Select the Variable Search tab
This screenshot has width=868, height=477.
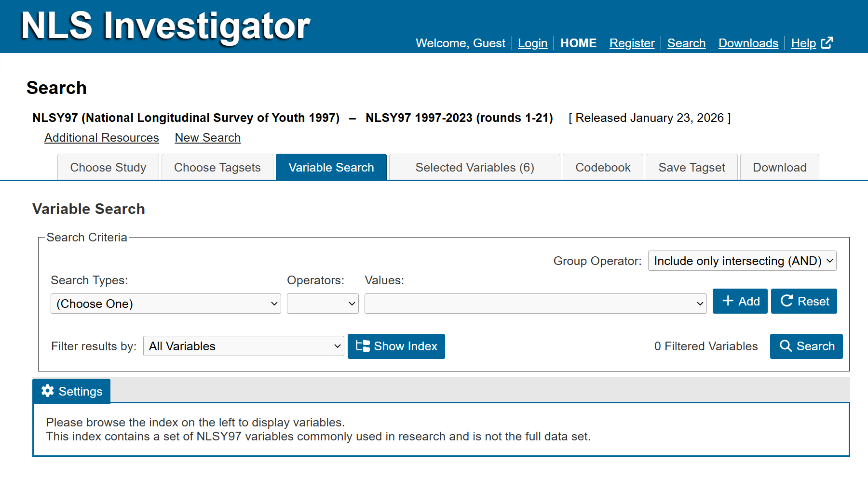click(331, 167)
